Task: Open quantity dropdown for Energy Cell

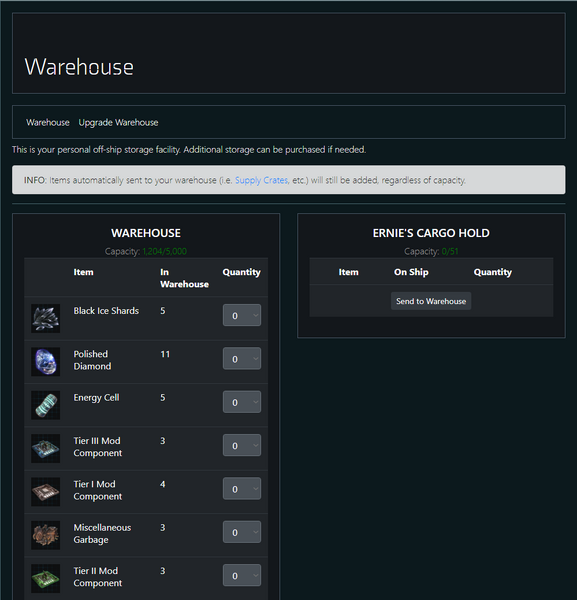Action: tap(242, 402)
